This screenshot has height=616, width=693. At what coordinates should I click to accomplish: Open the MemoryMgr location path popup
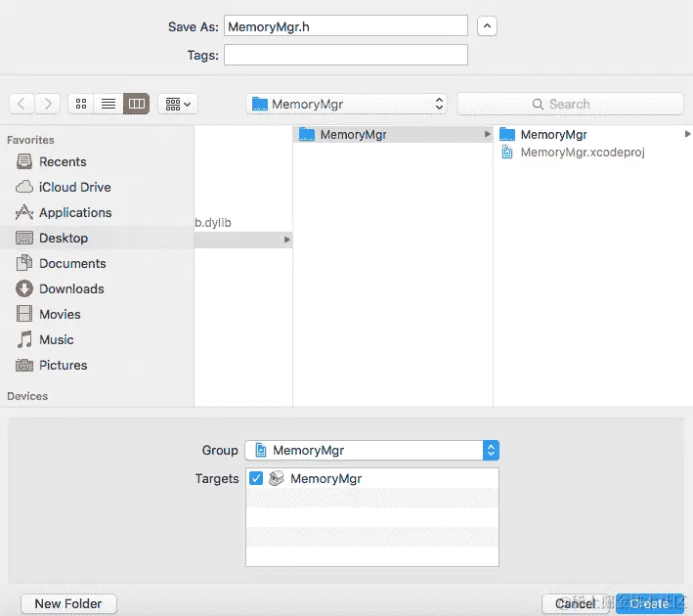tap(346, 104)
